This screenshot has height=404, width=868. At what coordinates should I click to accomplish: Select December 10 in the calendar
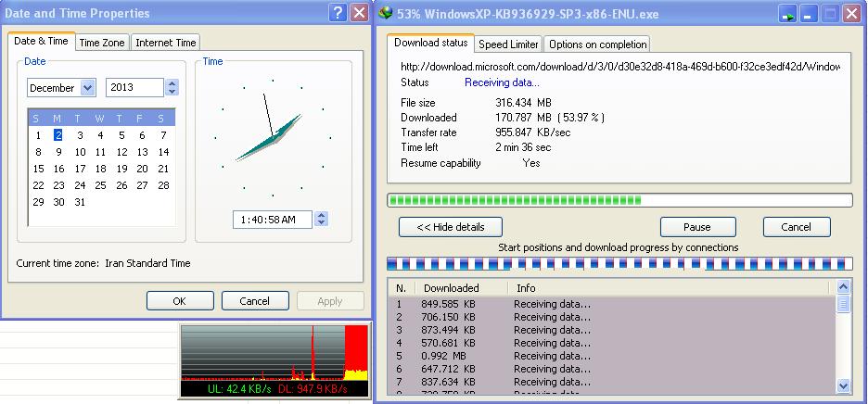tap(80, 152)
